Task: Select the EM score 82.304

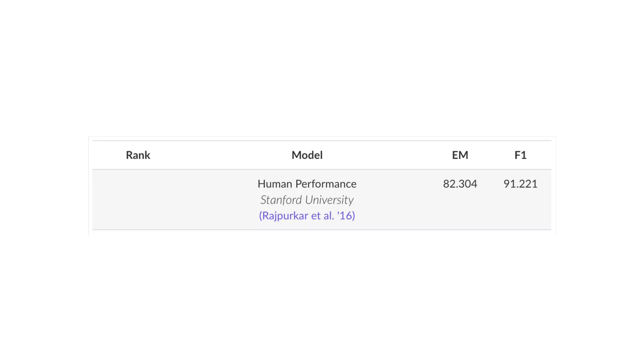Action: 460,184
